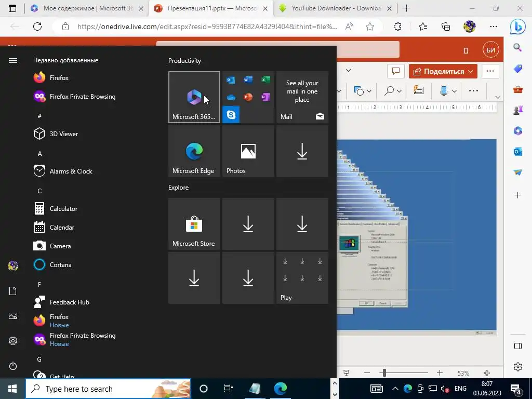The image size is (532, 399).
Task: Open Task View on the taskbar
Action: [229, 389]
